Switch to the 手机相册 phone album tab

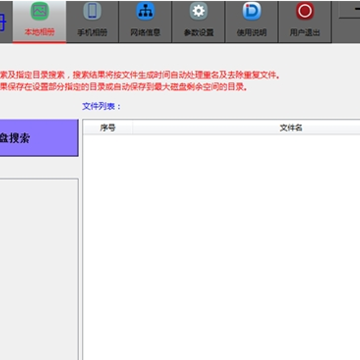92,22
